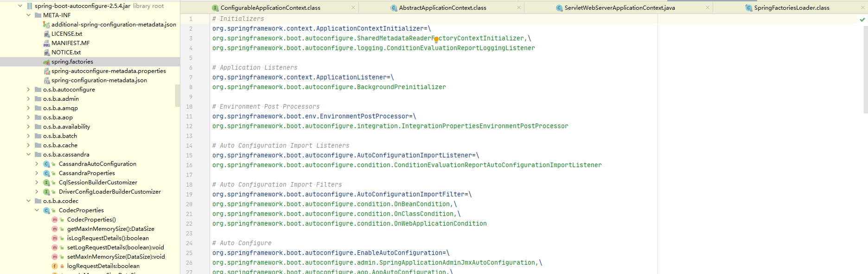Expand the o.s.b.a.availability package
868x274 pixels.
click(x=28, y=127)
